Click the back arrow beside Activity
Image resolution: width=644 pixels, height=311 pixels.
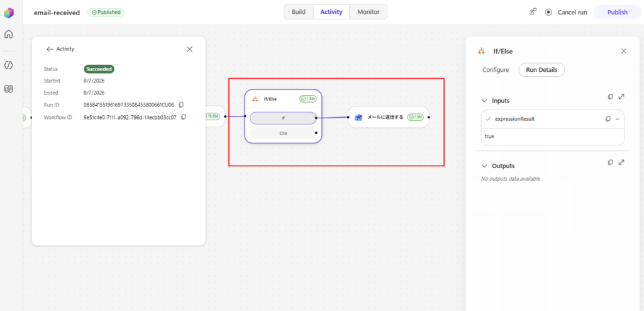pyautogui.click(x=50, y=49)
